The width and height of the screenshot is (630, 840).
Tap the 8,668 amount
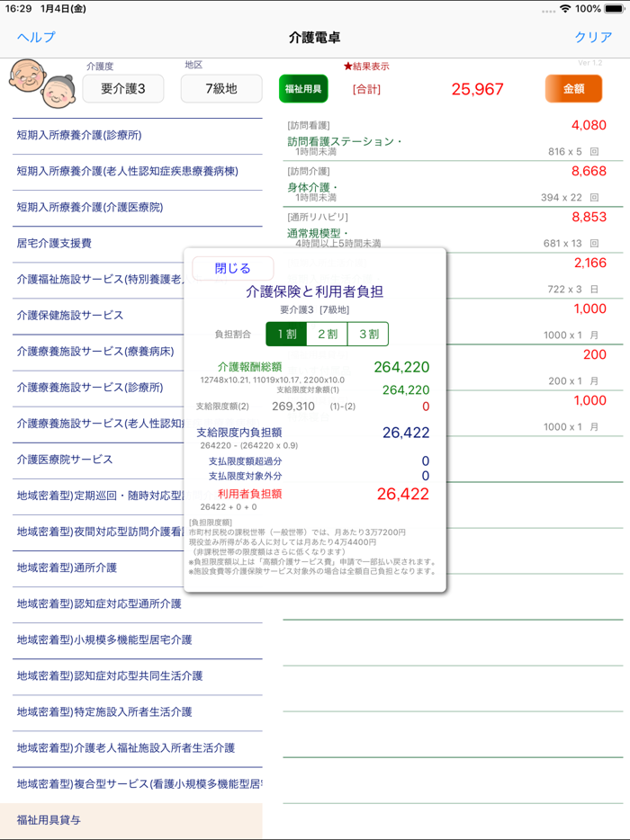tap(589, 171)
